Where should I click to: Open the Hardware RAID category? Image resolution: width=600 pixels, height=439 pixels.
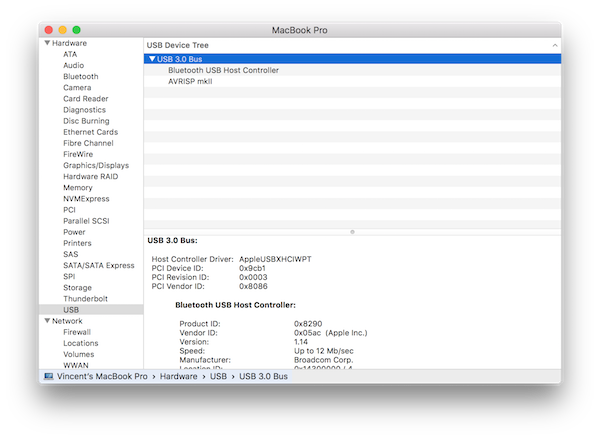(x=91, y=176)
